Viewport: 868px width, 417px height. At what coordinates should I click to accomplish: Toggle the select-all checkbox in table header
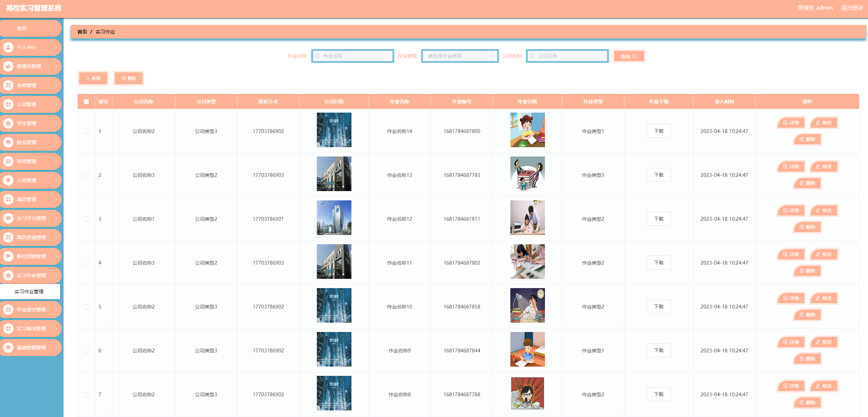[x=86, y=102]
